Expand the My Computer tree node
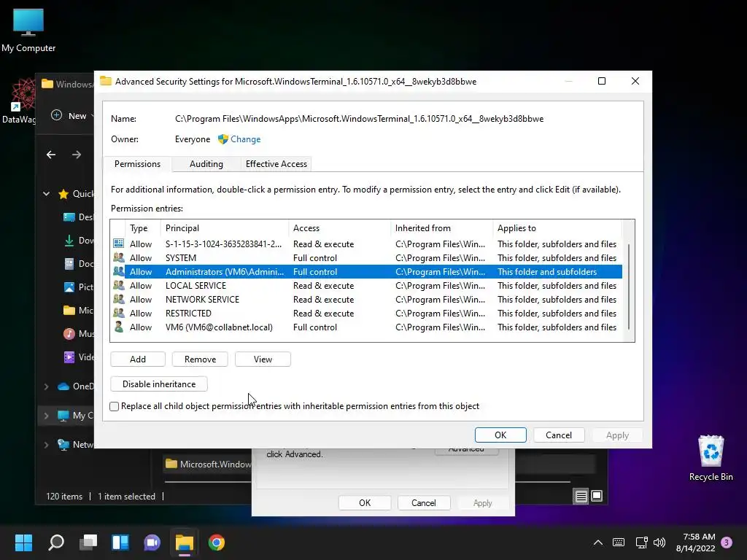This screenshot has width=747, height=560. coord(46,416)
